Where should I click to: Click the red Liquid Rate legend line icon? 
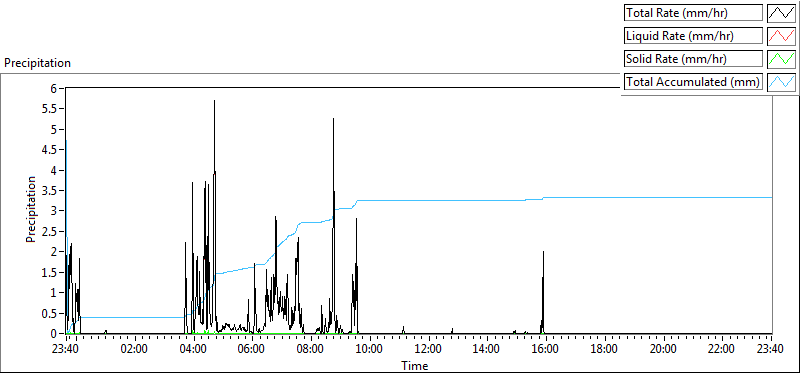tap(782, 36)
